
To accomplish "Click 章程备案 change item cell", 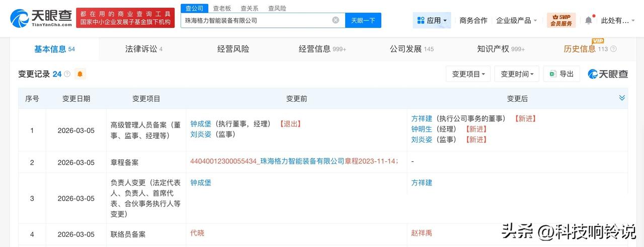I will [146, 162].
